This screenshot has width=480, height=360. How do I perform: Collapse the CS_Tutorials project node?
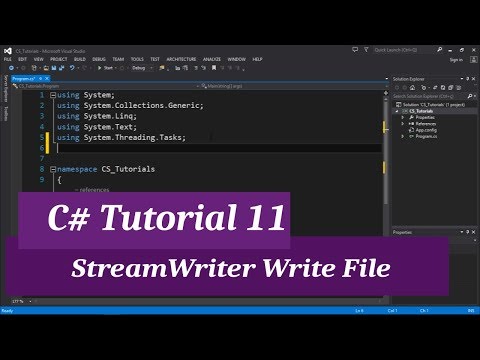click(397, 111)
